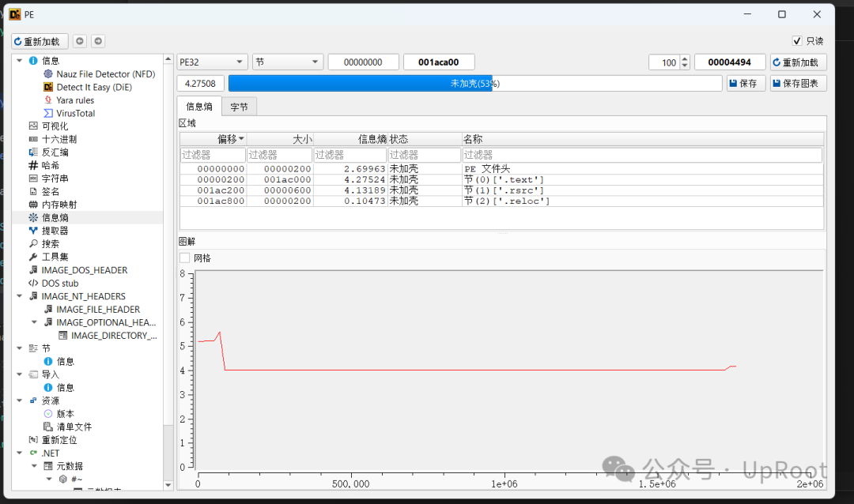Click the 保存 save button
Image resolution: width=854 pixels, height=504 pixels.
coord(745,83)
